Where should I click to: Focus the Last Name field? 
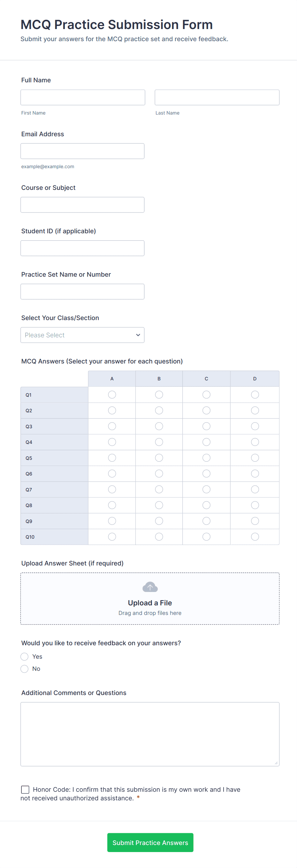(x=217, y=97)
